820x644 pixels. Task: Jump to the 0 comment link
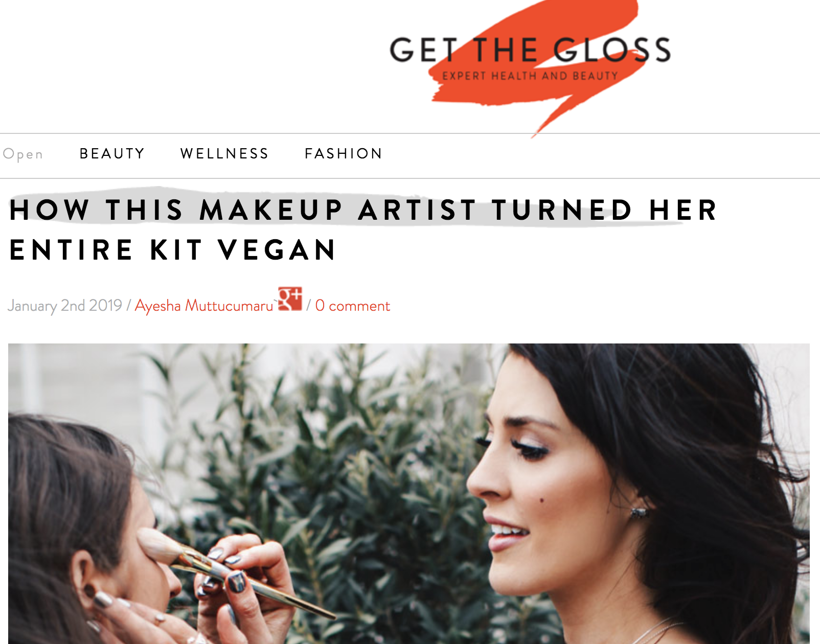[x=353, y=306]
